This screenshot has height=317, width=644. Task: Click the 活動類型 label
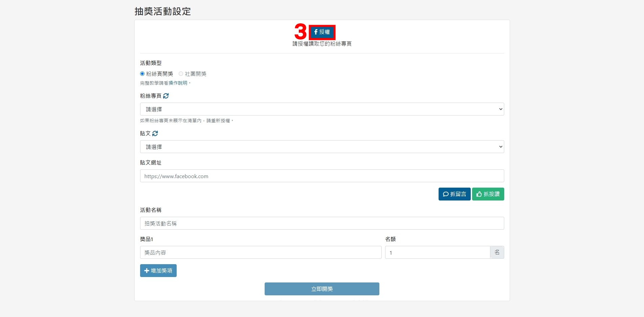(x=151, y=63)
